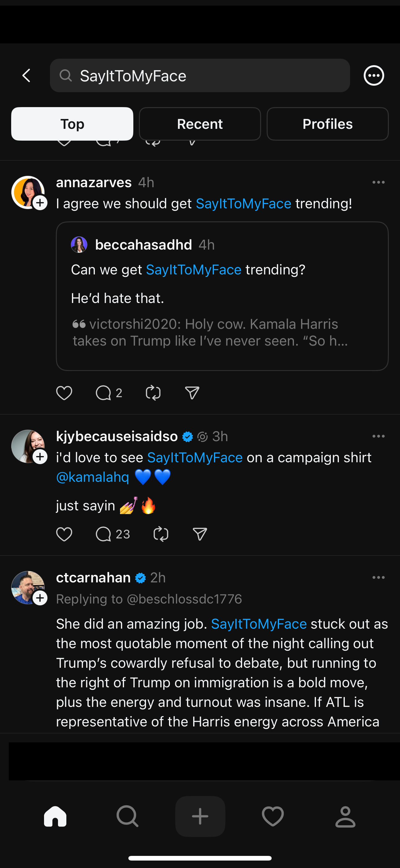The width and height of the screenshot is (400, 868).
Task: Follow annazarves using the avatar plus badge
Action: [x=40, y=203]
